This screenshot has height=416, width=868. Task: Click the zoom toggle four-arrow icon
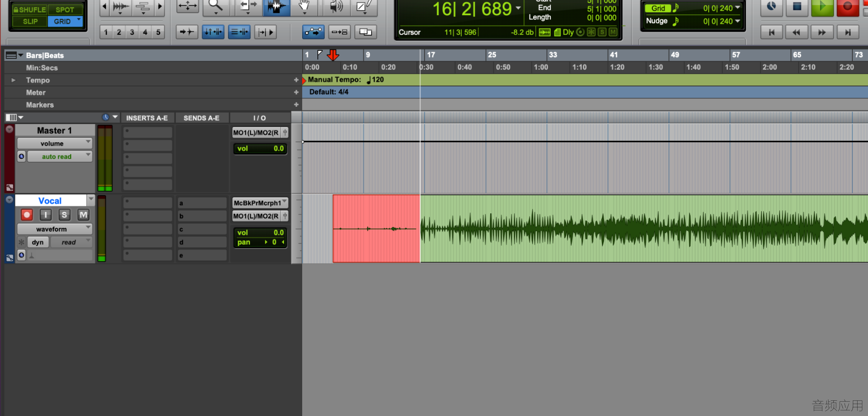coord(188,6)
